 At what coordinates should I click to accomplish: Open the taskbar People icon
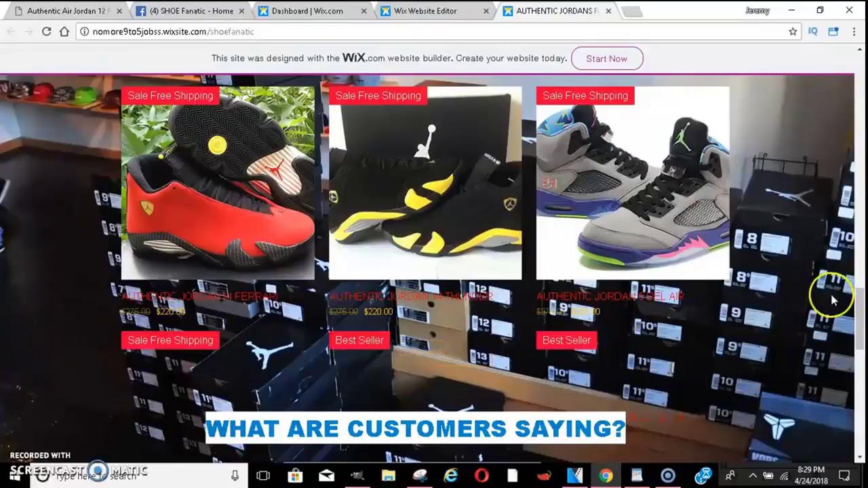click(x=730, y=476)
